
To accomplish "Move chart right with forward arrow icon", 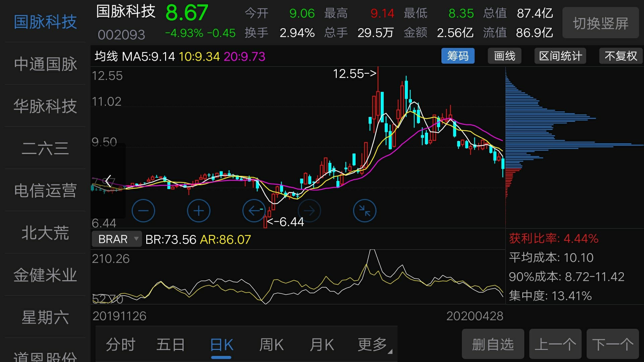I will (x=309, y=211).
